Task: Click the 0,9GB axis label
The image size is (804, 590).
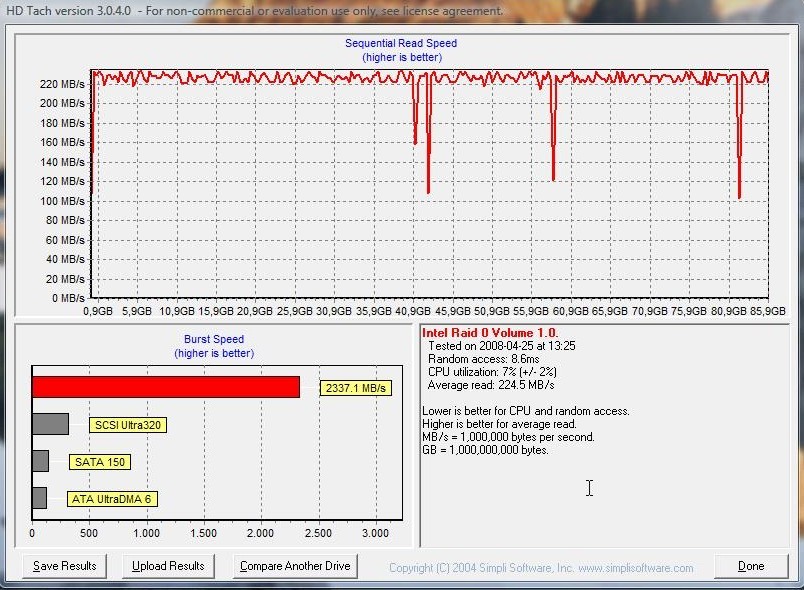Action: click(x=98, y=311)
